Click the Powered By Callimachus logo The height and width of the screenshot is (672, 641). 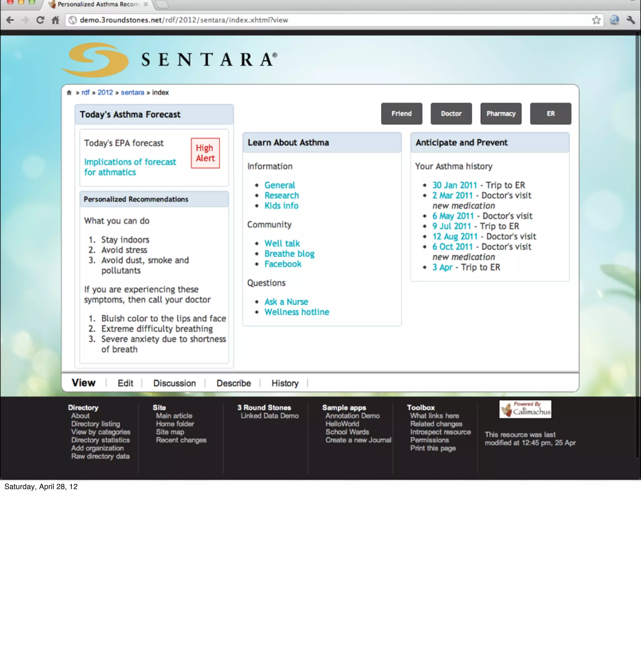(x=525, y=409)
